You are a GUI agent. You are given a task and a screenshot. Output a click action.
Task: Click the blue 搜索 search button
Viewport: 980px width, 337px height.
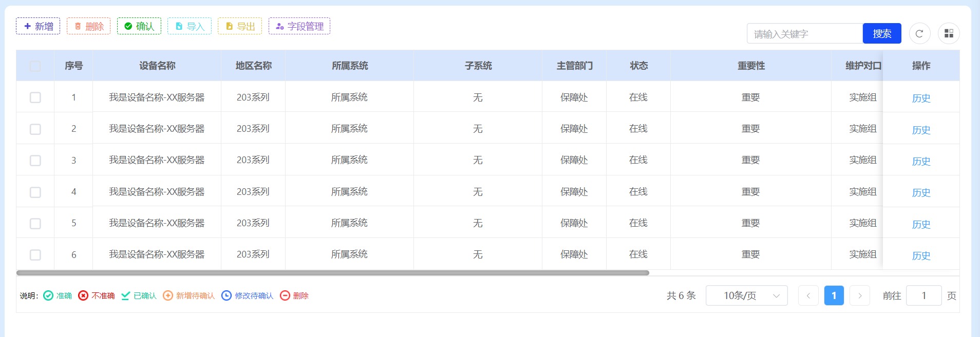point(882,33)
